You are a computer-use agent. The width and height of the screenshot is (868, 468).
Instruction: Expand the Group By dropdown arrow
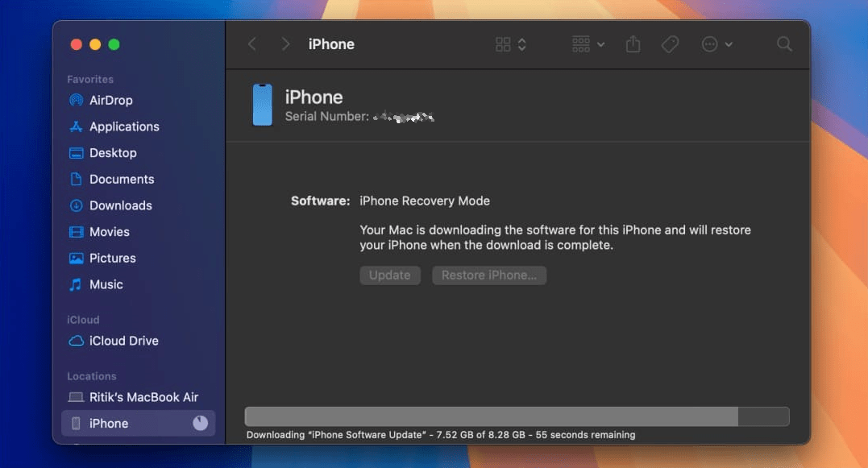601,44
